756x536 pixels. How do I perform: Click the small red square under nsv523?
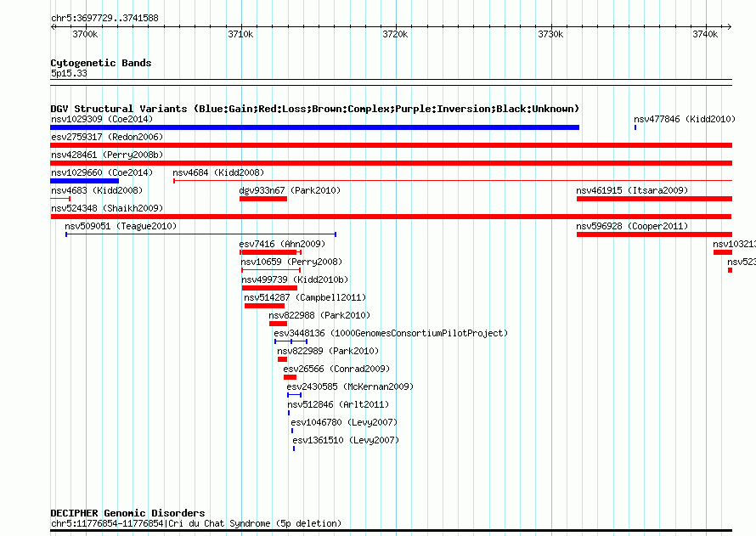point(730,270)
